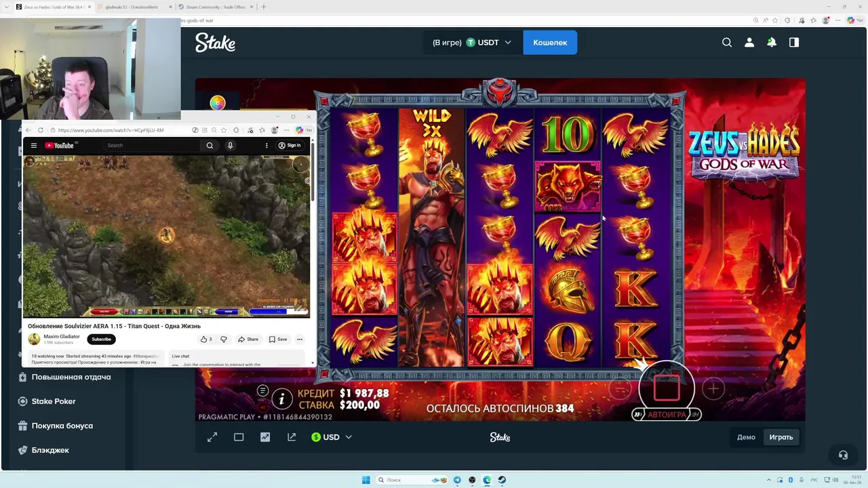Viewport: 868px width, 488px height.
Task: Open the support headset chat button
Action: (x=843, y=455)
